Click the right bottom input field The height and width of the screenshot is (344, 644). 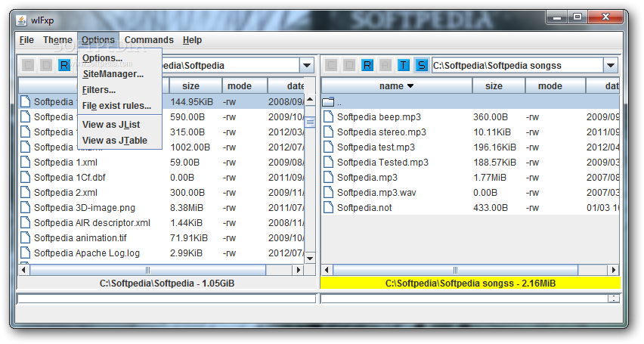464,299
